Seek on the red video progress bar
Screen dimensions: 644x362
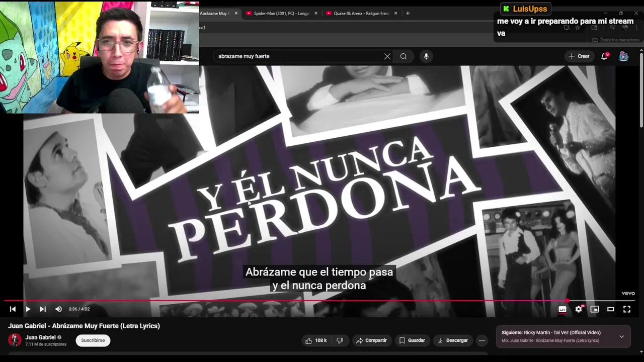(x=320, y=301)
